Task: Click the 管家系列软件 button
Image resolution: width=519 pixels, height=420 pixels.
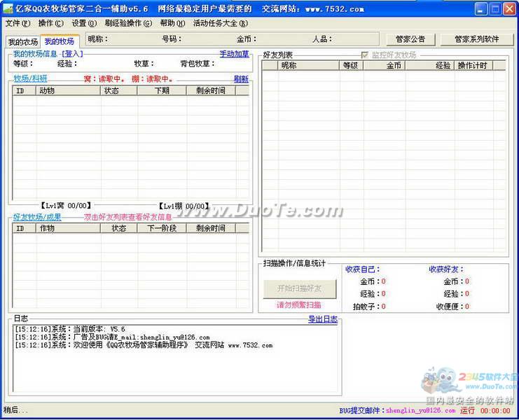Action: coord(477,39)
